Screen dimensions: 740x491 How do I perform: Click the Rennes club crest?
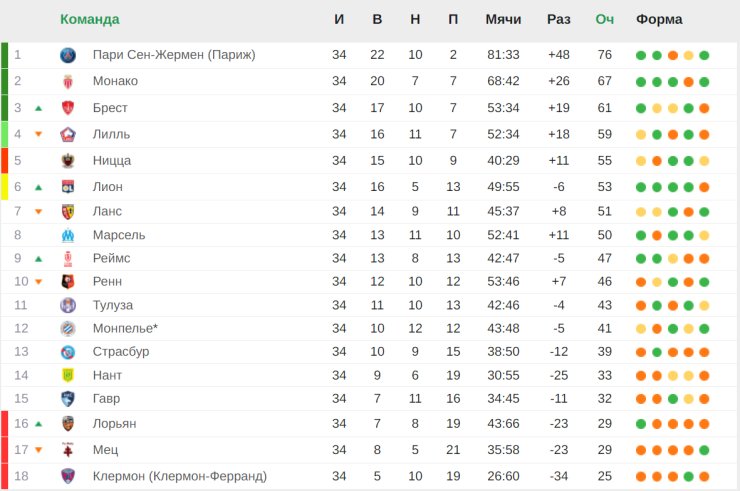(x=68, y=282)
